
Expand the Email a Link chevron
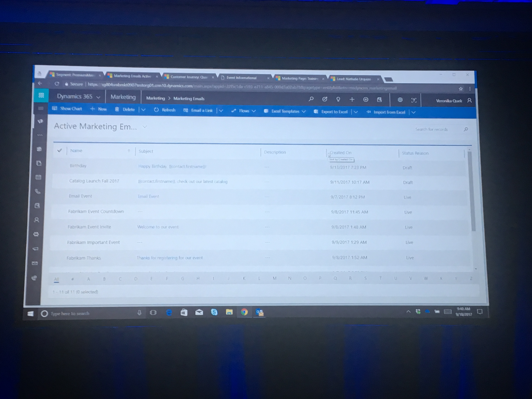[221, 111]
